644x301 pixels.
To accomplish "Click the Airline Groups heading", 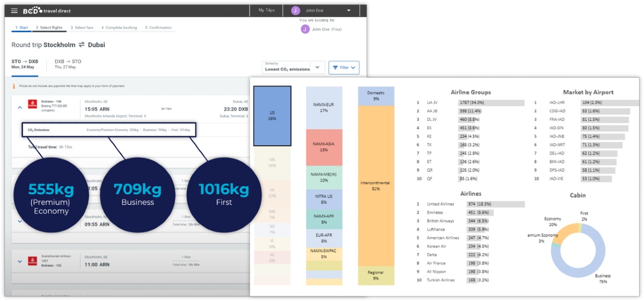I will [471, 92].
